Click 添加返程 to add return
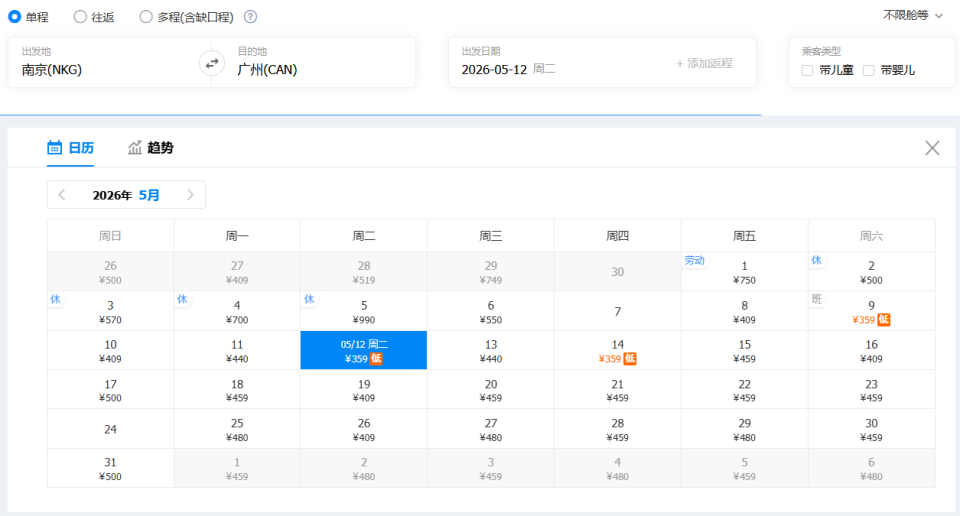Image resolution: width=960 pixels, height=516 pixels. coord(704,63)
